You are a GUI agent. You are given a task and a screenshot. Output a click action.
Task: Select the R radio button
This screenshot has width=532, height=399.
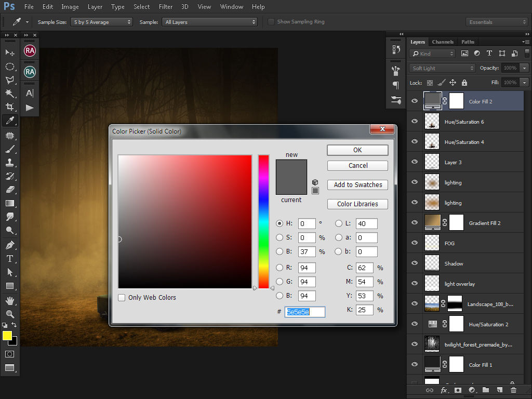(x=280, y=268)
